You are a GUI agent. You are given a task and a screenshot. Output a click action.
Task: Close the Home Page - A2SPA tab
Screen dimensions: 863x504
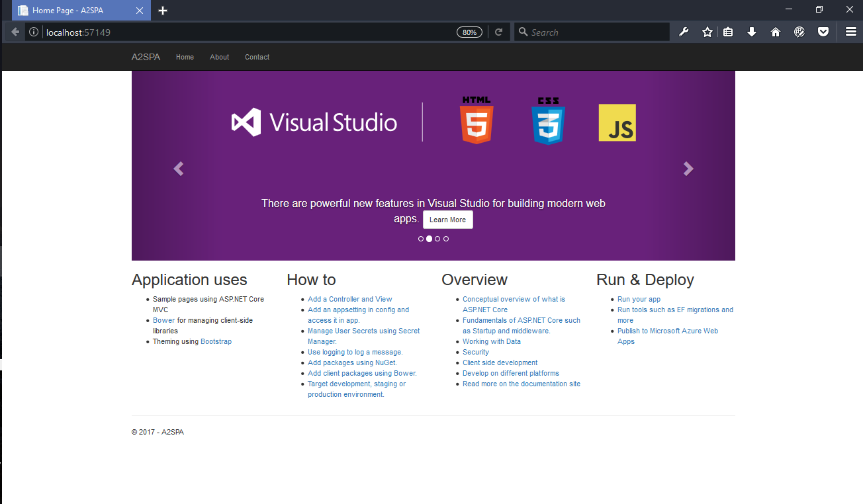(x=140, y=11)
